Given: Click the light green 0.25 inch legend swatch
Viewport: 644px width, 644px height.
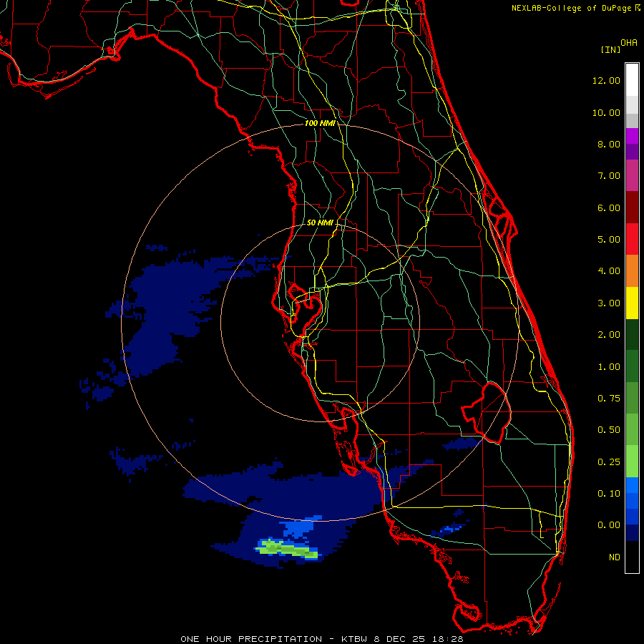Looking at the screenshot, I should tap(632, 462).
